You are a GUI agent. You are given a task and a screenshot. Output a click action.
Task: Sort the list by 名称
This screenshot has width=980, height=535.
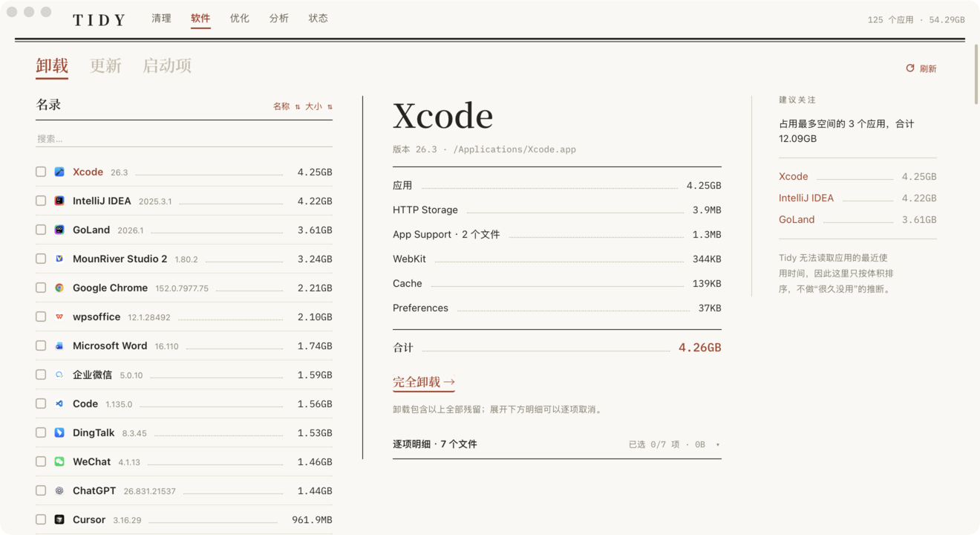(x=287, y=107)
